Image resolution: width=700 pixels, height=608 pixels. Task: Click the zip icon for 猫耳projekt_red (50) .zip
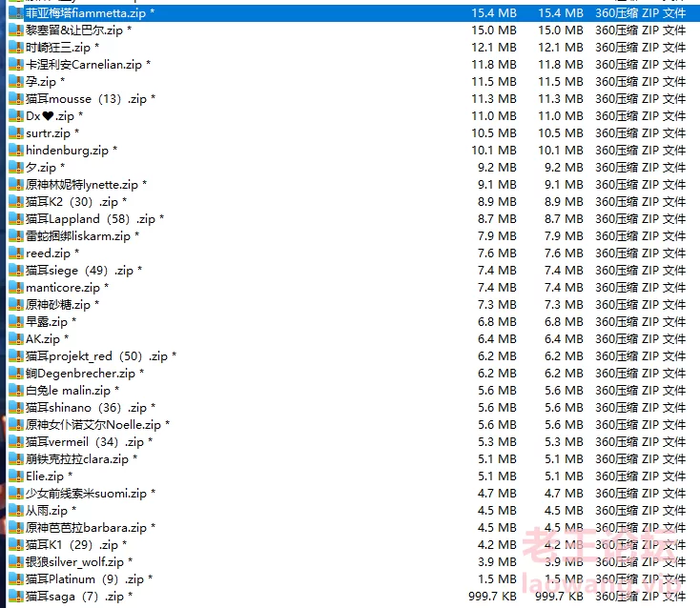point(16,356)
